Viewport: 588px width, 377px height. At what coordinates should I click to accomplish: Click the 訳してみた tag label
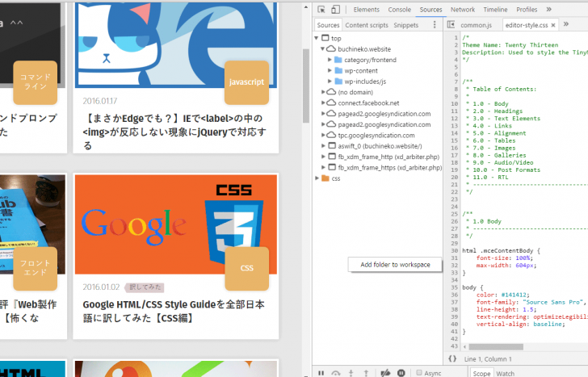[145, 287]
